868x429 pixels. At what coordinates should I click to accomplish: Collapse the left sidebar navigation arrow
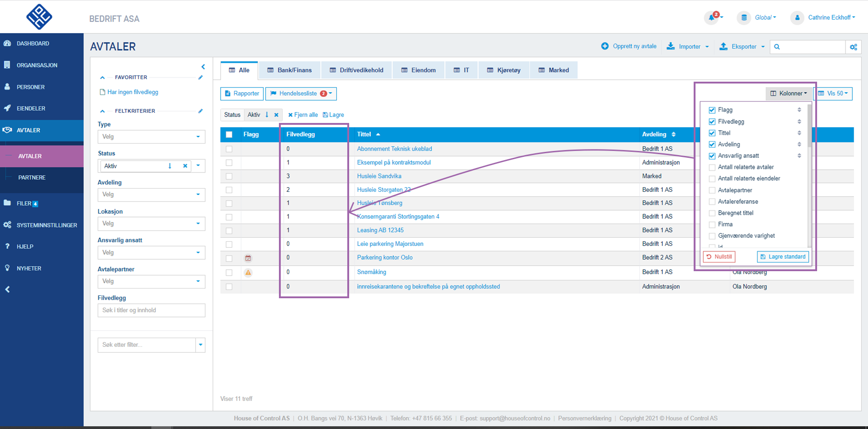pyautogui.click(x=7, y=290)
